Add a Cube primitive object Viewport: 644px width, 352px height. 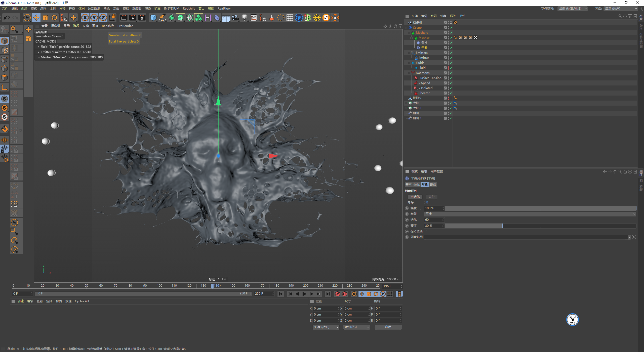(x=153, y=18)
